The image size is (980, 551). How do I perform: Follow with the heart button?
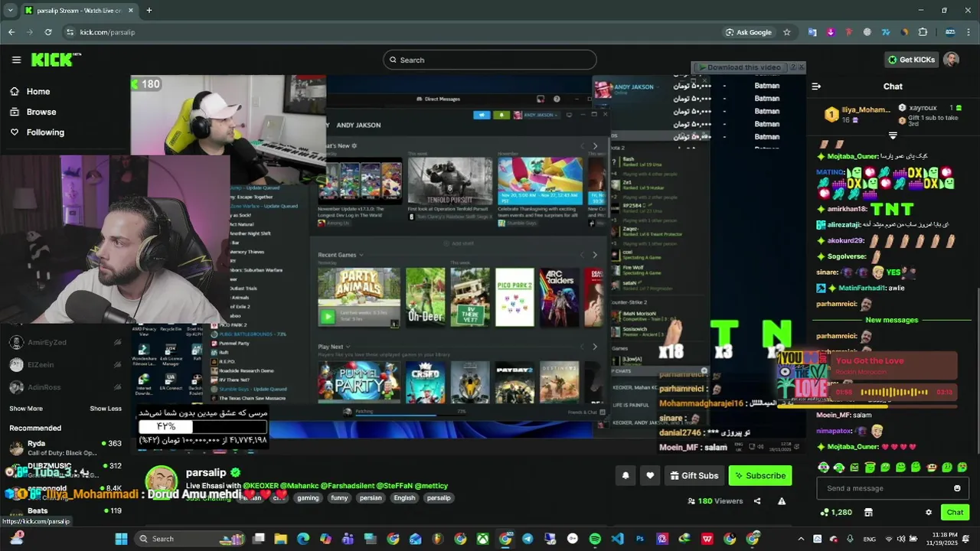point(650,476)
